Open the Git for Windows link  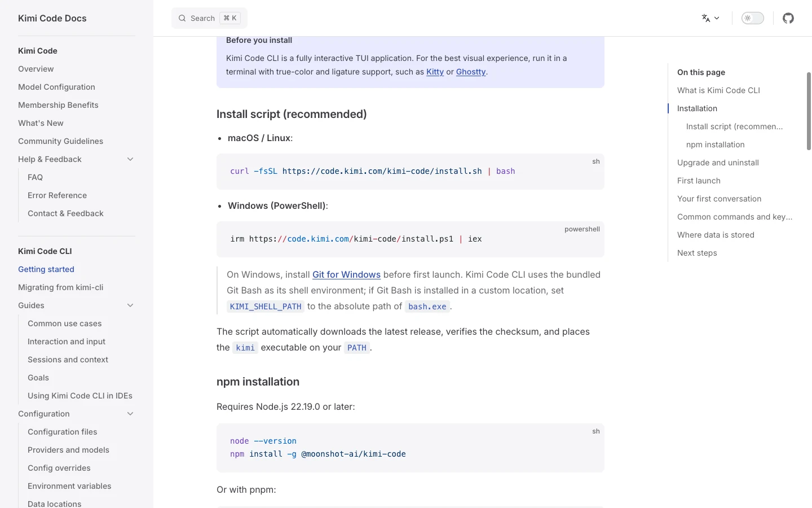click(346, 274)
